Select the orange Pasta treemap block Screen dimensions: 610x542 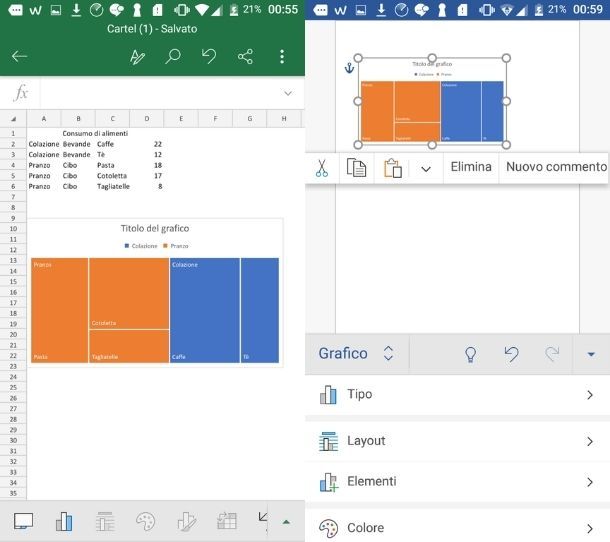tap(60, 310)
